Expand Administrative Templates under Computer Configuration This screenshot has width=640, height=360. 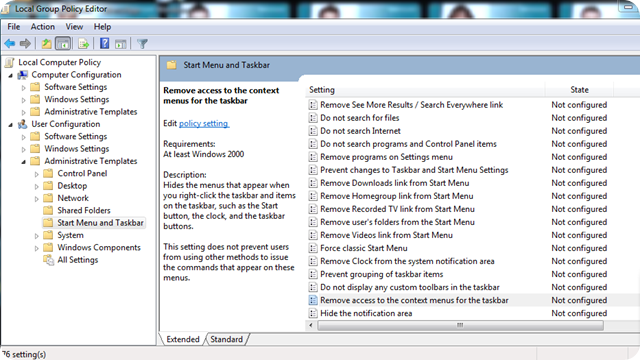coord(24,112)
